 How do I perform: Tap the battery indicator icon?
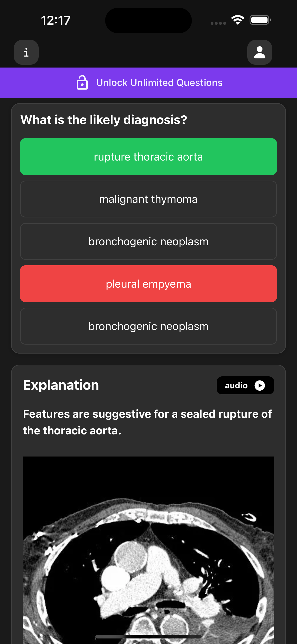[260, 20]
